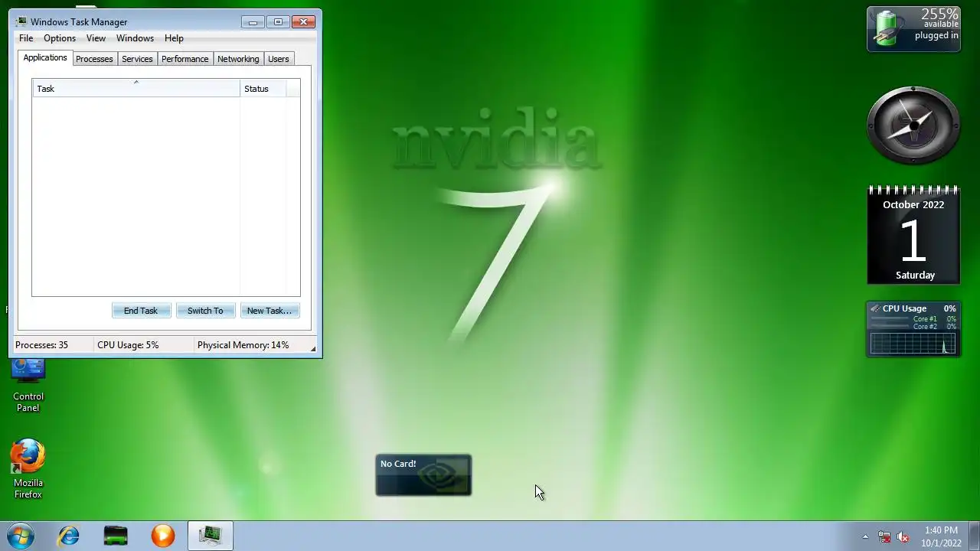Click the Task Manager resize grip
This screenshot has height=551, width=980.
(313, 348)
